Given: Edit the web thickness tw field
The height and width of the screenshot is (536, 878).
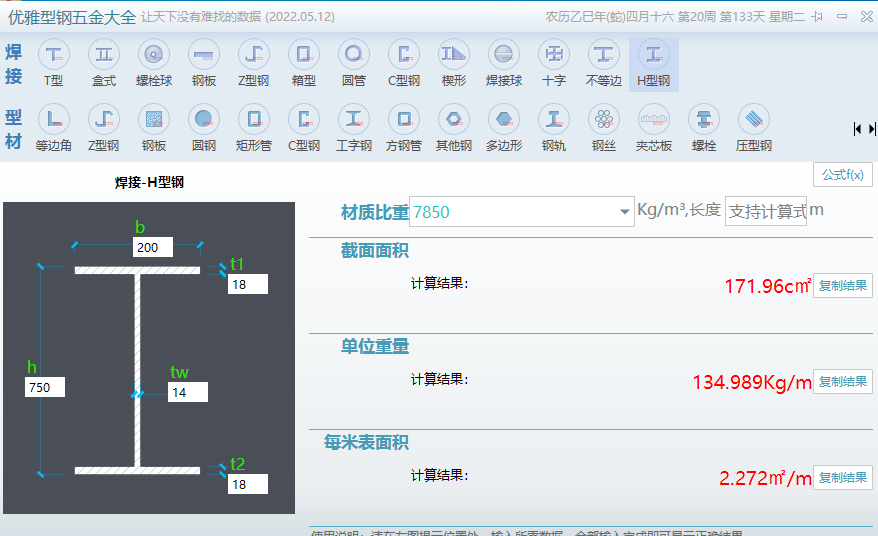Looking at the screenshot, I should [x=188, y=392].
